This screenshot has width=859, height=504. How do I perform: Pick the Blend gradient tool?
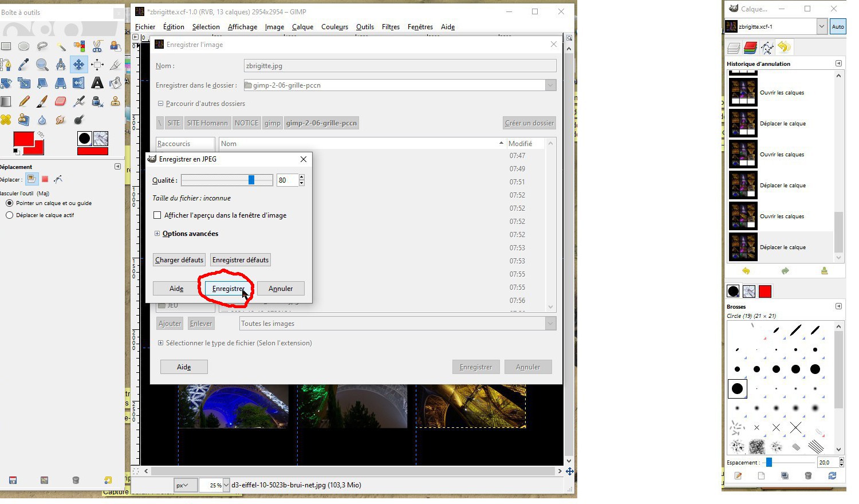(x=6, y=101)
